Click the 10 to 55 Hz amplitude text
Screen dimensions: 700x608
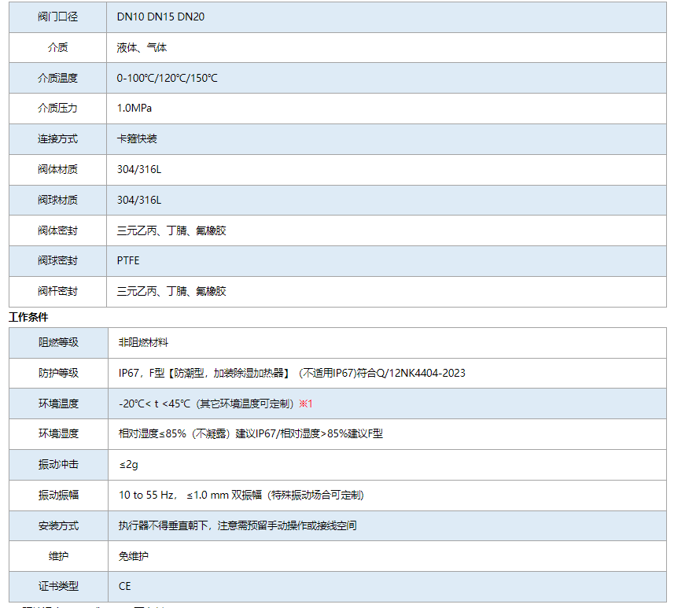point(241,495)
